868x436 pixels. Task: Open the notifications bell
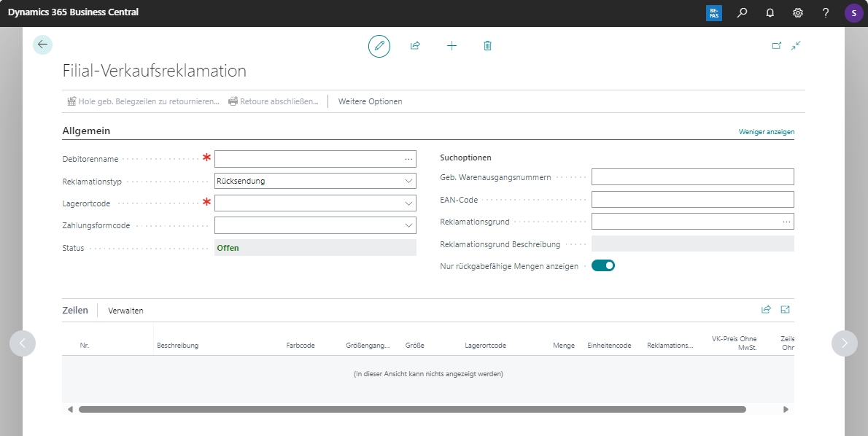pos(770,12)
